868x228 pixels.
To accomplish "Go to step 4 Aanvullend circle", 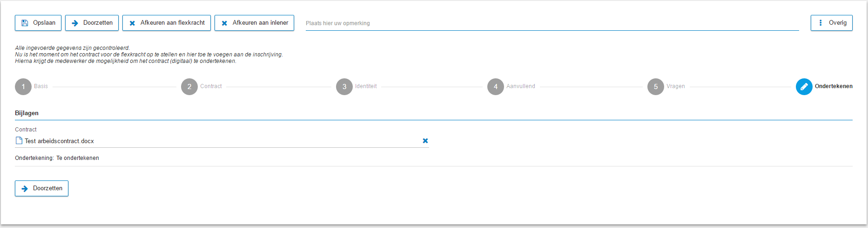I will 496,87.
